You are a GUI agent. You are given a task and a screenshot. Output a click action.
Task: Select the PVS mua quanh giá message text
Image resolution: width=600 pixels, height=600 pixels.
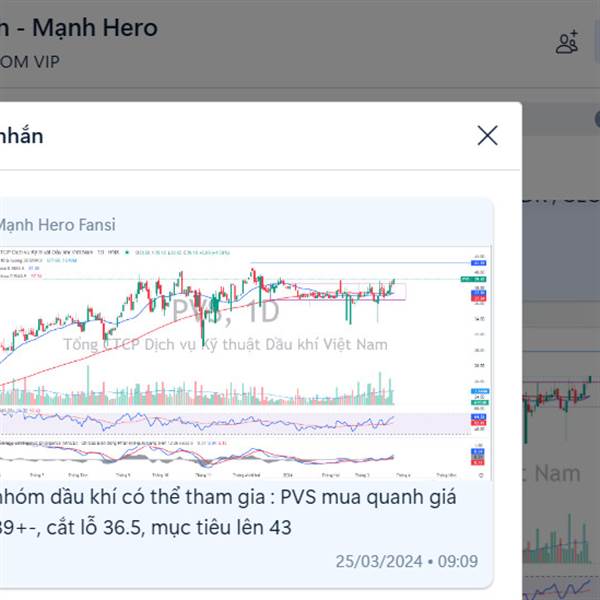(x=228, y=512)
